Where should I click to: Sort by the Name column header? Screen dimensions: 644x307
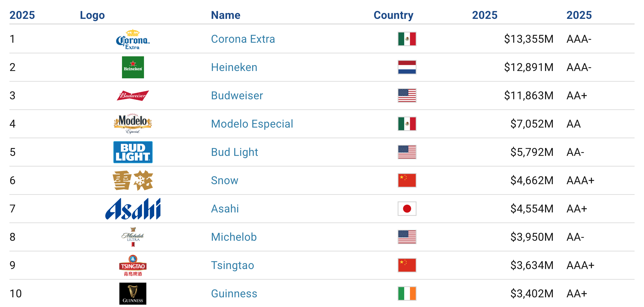pos(226,15)
